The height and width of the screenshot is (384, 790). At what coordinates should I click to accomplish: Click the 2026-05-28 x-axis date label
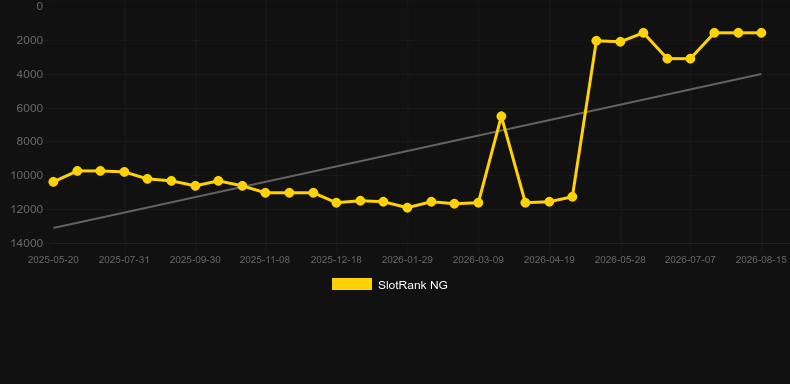[x=620, y=260]
